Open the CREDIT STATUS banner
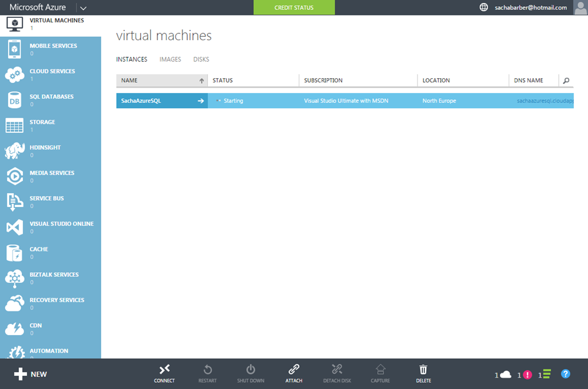588x389 pixels. tap(294, 7)
